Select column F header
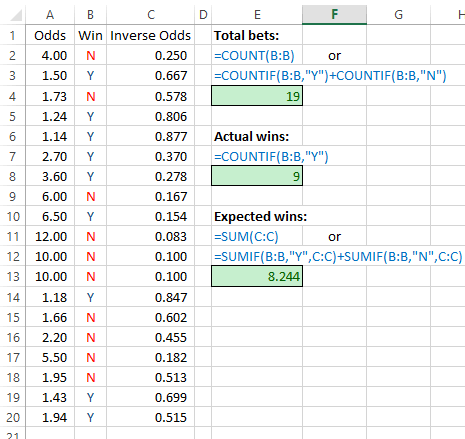 point(334,15)
